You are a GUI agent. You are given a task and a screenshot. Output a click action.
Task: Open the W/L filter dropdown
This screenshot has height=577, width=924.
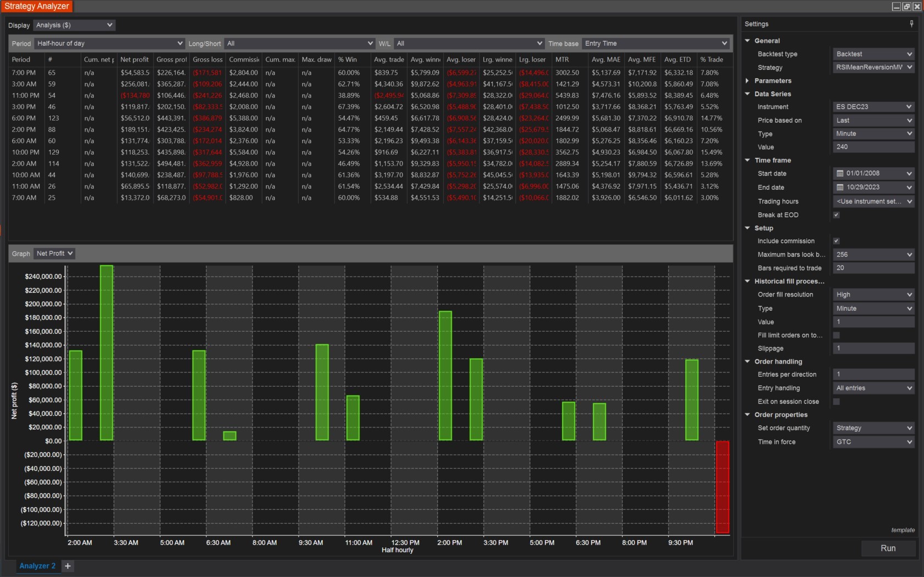point(469,43)
